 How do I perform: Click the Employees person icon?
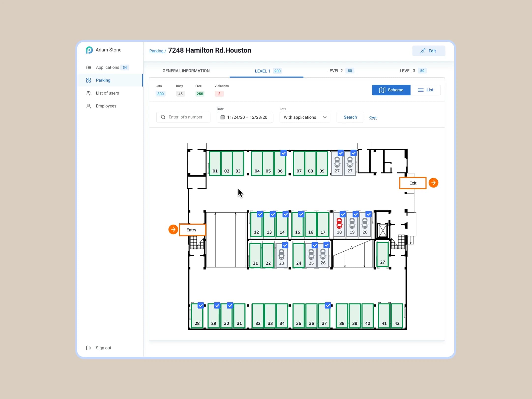(89, 106)
